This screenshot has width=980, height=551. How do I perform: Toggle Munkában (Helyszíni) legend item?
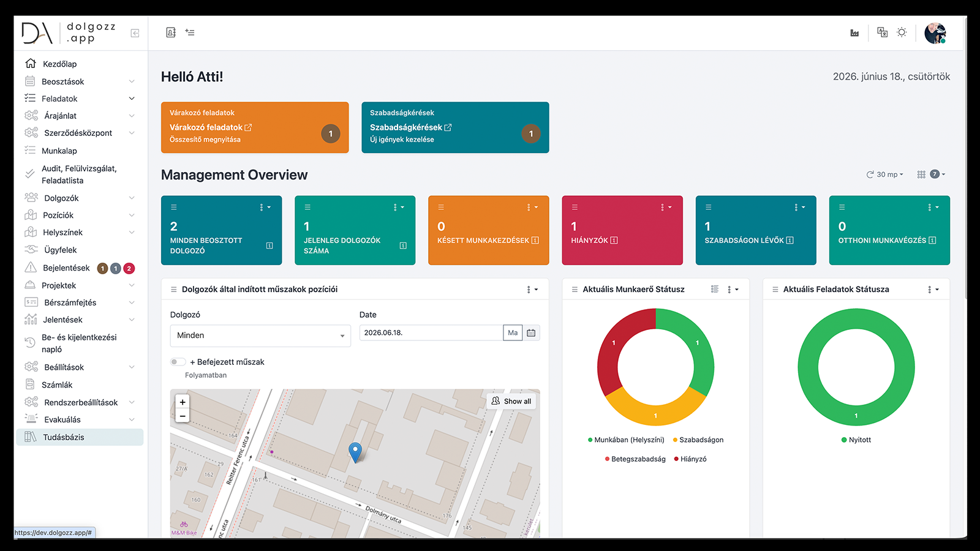(626, 440)
